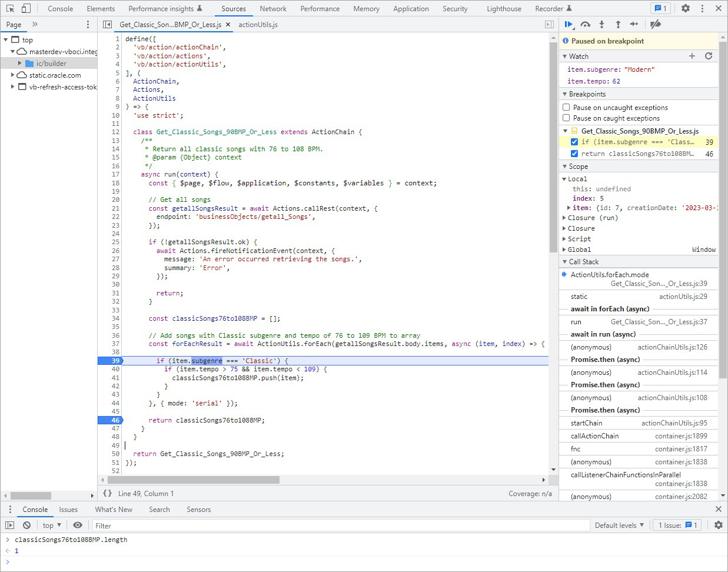The width and height of the screenshot is (728, 572).
Task: Create a live expression using the eye icon
Action: [77, 525]
